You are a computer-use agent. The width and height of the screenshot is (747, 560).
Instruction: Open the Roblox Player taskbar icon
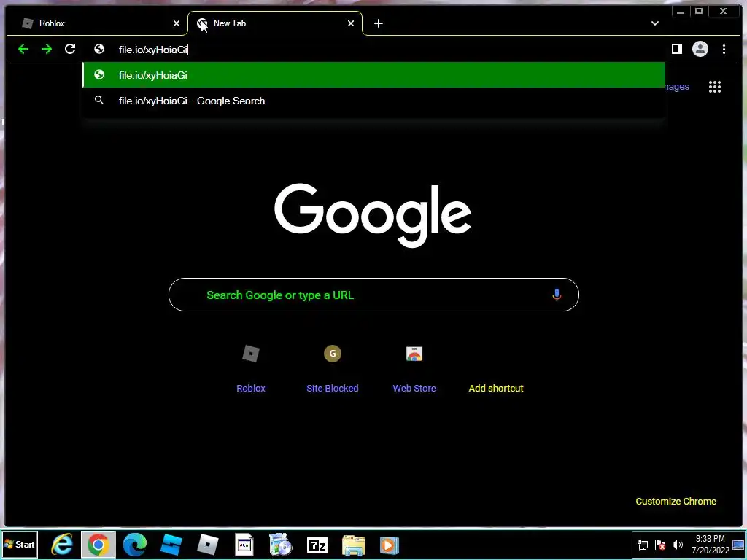coord(208,545)
